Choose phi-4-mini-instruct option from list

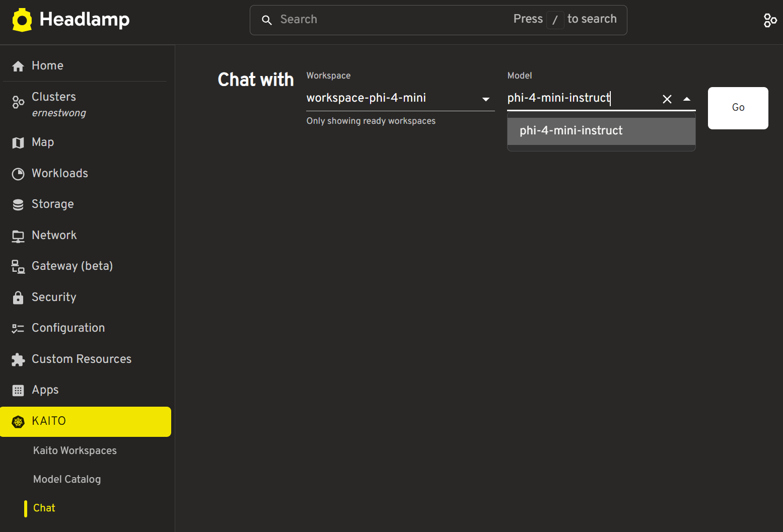pyautogui.click(x=601, y=131)
